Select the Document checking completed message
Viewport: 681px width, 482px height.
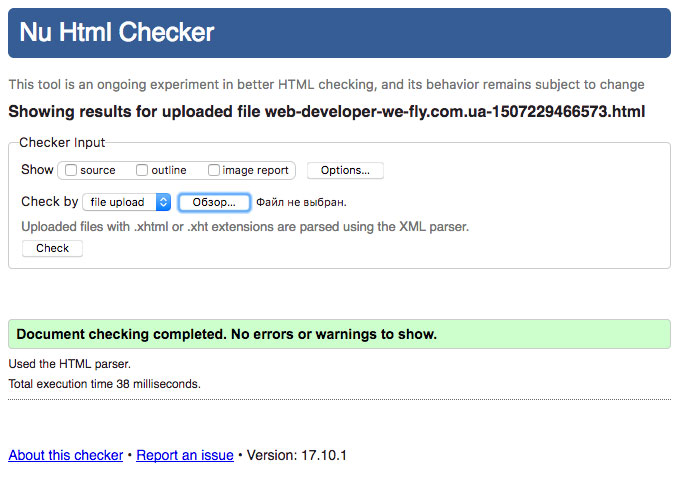pos(227,334)
